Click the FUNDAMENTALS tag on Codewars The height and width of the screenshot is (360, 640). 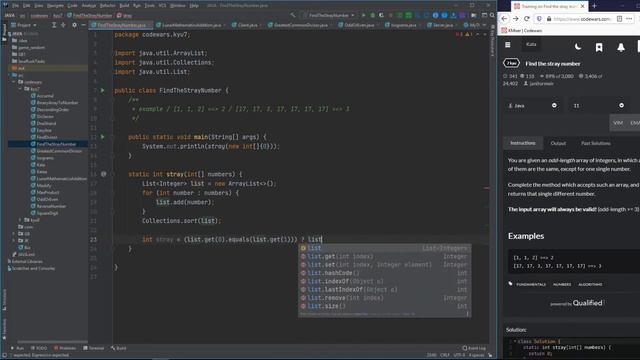pos(531,284)
